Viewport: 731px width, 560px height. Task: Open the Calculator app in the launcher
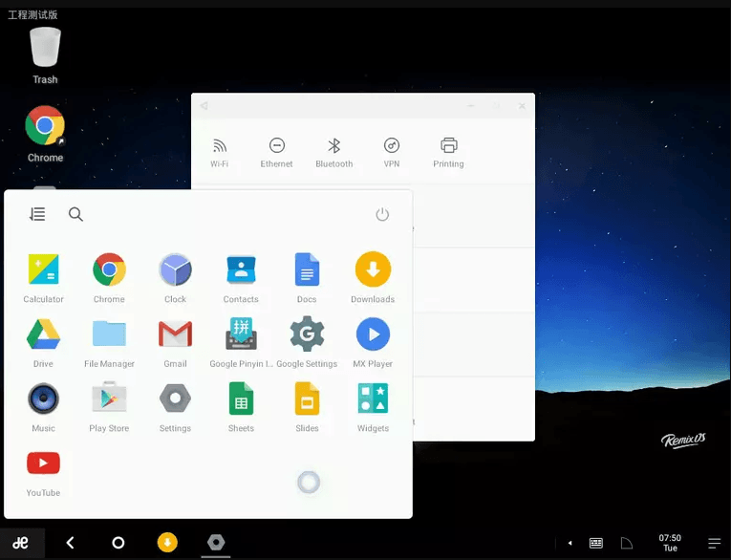coord(43,277)
